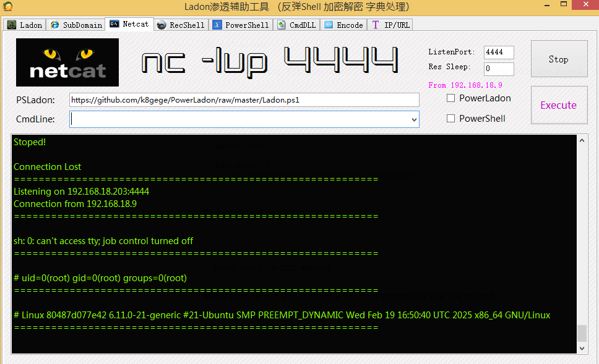599x364 pixels.
Task: Enable the PowerLadon checkbox
Action: [x=450, y=98]
